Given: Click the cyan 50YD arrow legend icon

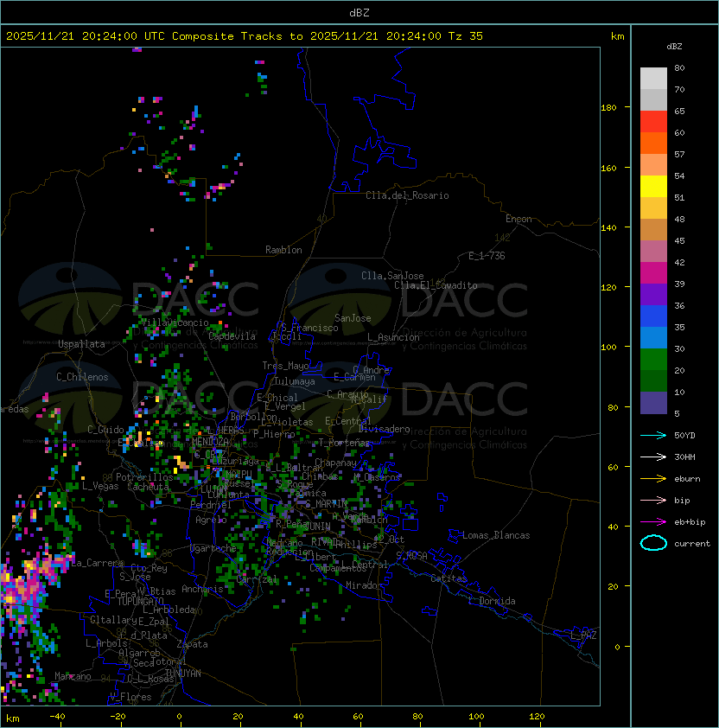Looking at the screenshot, I should pos(653,435).
